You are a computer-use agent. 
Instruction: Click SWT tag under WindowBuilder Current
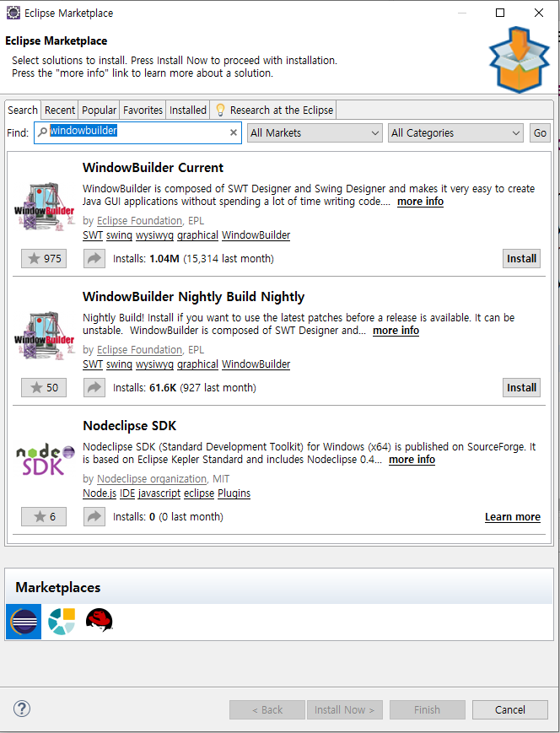(x=93, y=235)
